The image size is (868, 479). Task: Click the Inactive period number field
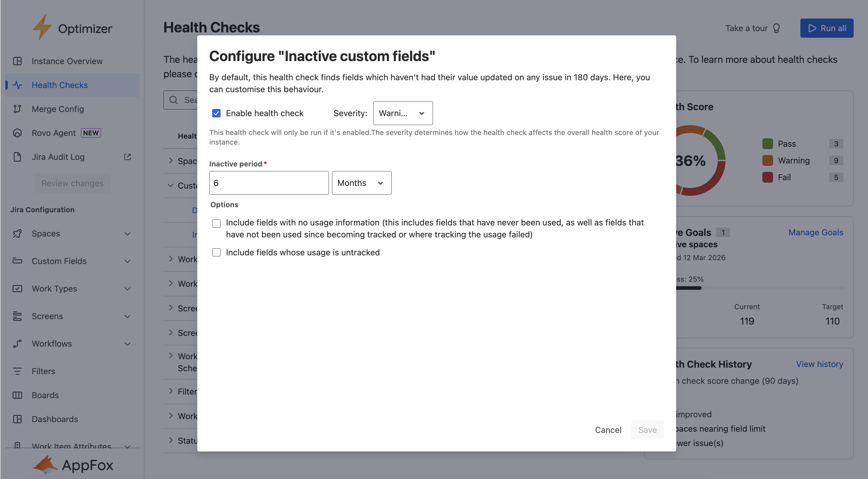(x=268, y=183)
